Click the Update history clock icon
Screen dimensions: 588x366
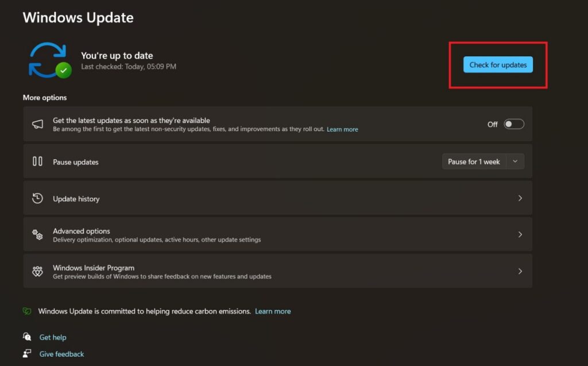pos(37,198)
